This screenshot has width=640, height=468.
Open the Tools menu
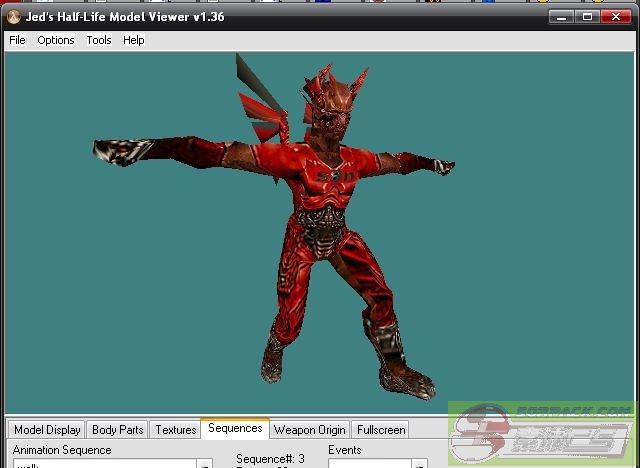[x=99, y=40]
